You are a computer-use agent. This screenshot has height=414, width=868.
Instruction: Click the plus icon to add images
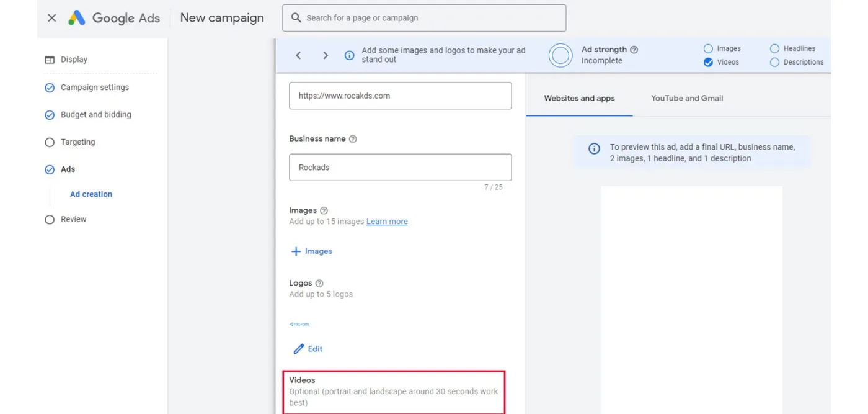(296, 251)
